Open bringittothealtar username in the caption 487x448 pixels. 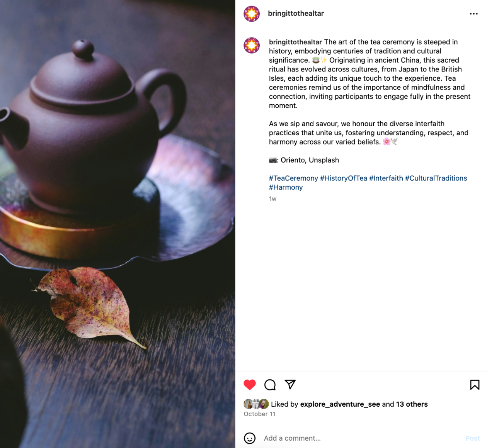(x=295, y=42)
